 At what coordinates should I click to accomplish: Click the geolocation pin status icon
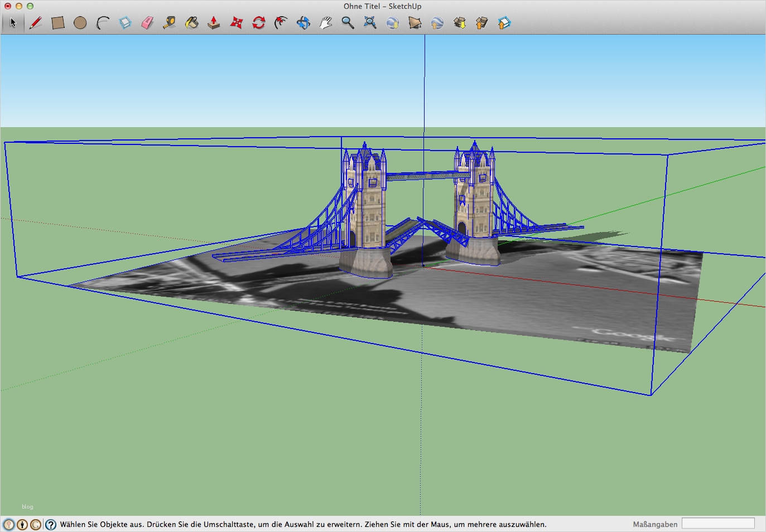[x=9, y=525]
